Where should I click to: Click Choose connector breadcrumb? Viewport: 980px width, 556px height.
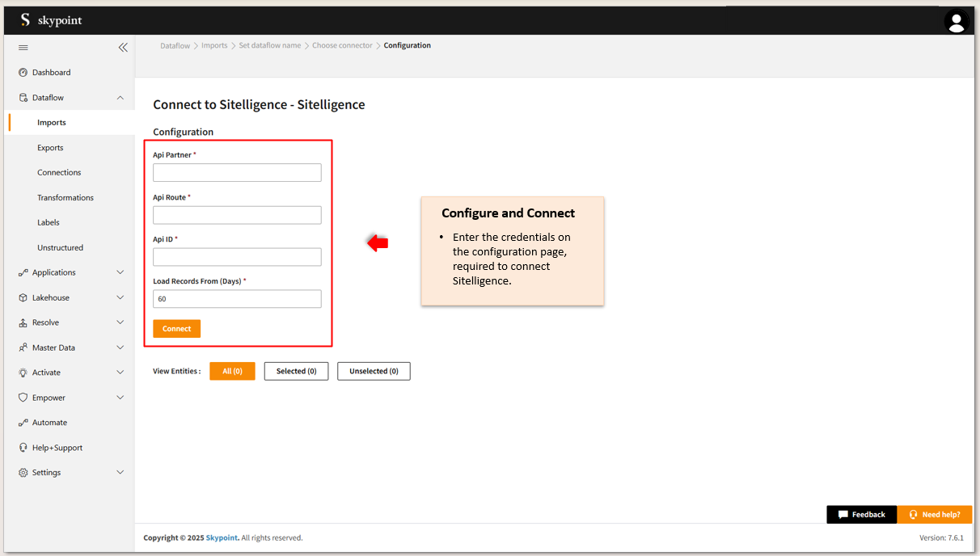click(343, 46)
